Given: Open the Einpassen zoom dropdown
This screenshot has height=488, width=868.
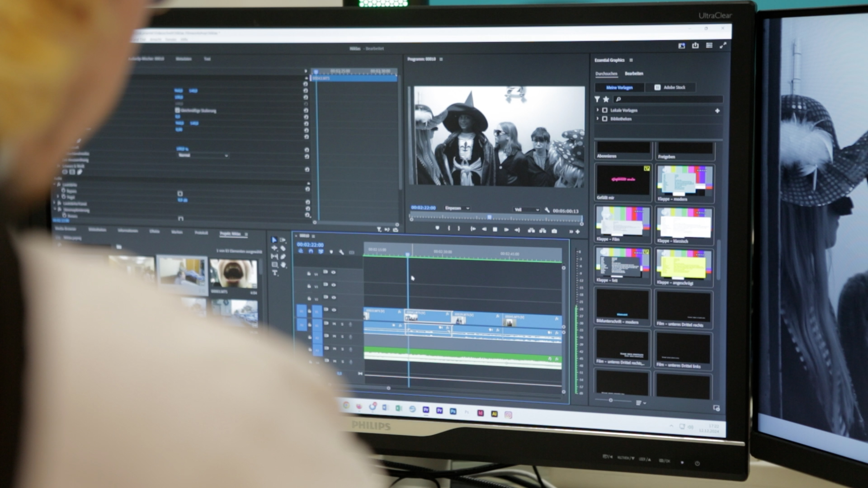Looking at the screenshot, I should point(457,208).
